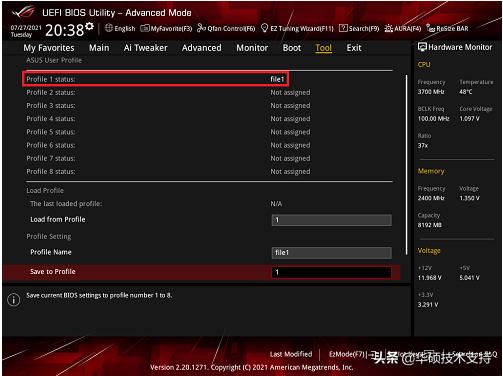Open the Ai Tweaker tab
The height and width of the screenshot is (376, 503).
(x=146, y=48)
